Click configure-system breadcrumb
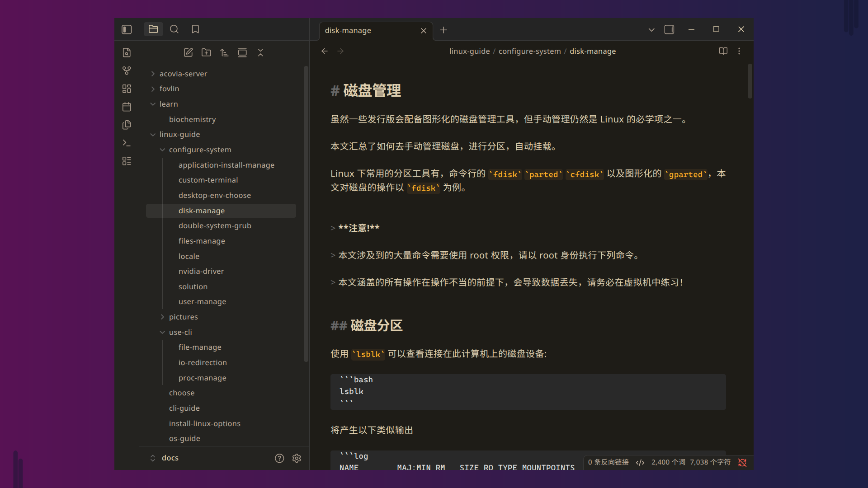Image resolution: width=868 pixels, height=488 pixels. pyautogui.click(x=529, y=52)
